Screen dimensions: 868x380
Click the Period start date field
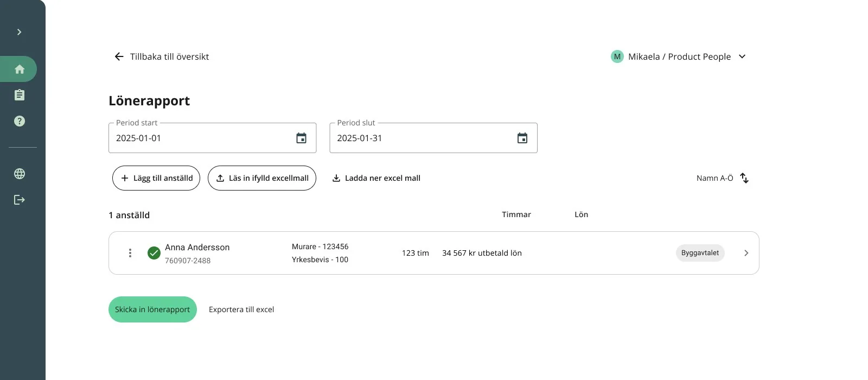pyautogui.click(x=213, y=138)
